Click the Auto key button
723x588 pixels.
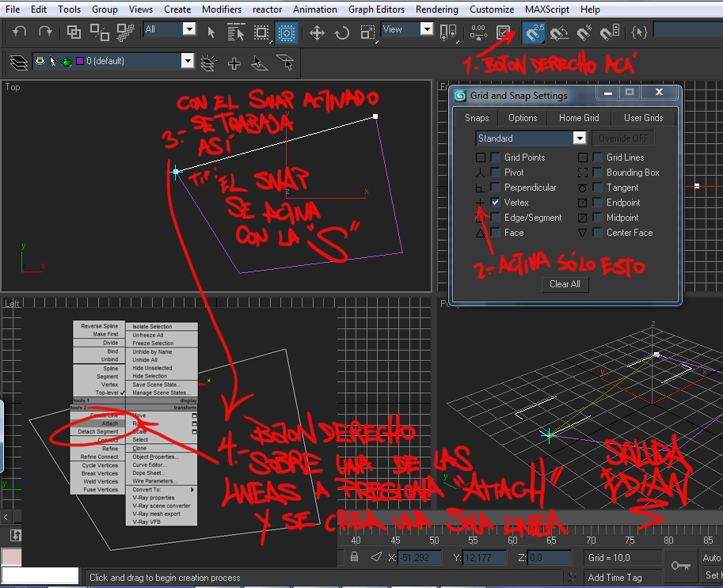coord(711,558)
